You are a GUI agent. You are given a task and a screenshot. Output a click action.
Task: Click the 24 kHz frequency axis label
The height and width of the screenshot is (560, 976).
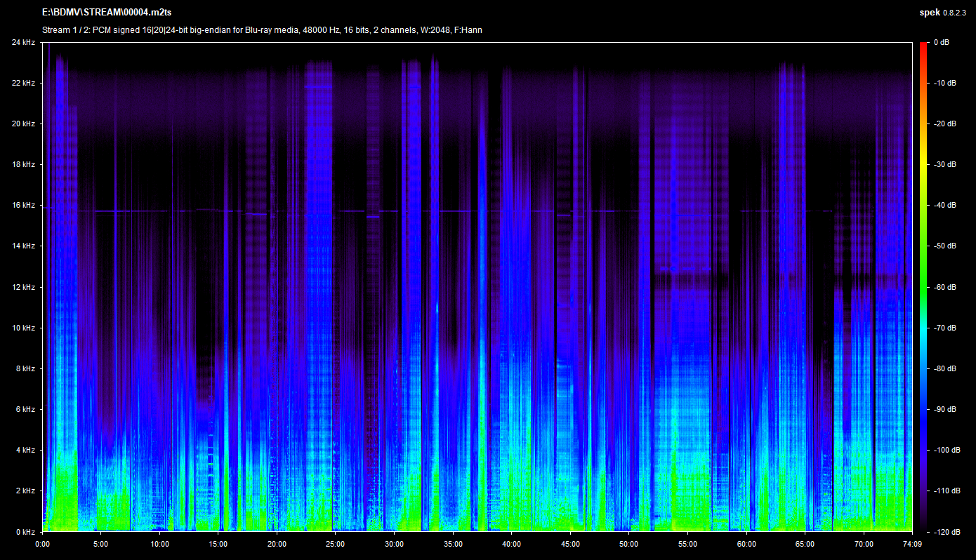23,43
